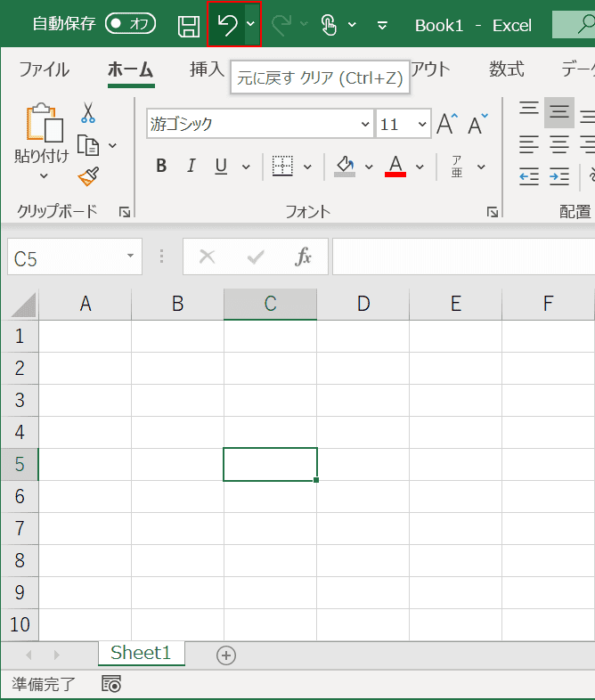595x700 pixels.
Task: Click the Select All corner triangle
Action: [23, 305]
